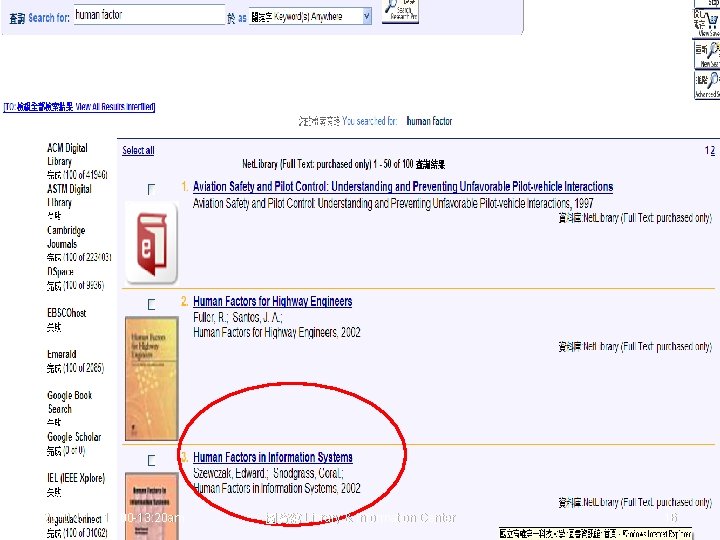Select IngentaConnect in the source list
The width and height of the screenshot is (720, 540).
pos(74,519)
